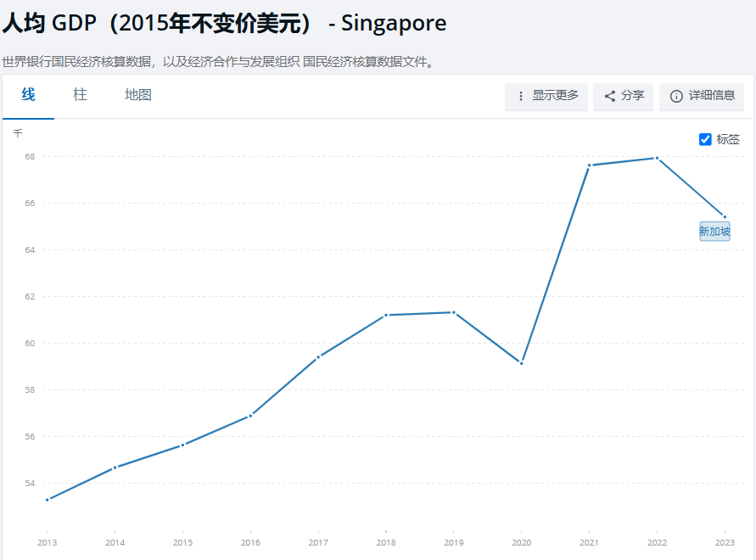Open the 显示更多 options button

point(546,96)
